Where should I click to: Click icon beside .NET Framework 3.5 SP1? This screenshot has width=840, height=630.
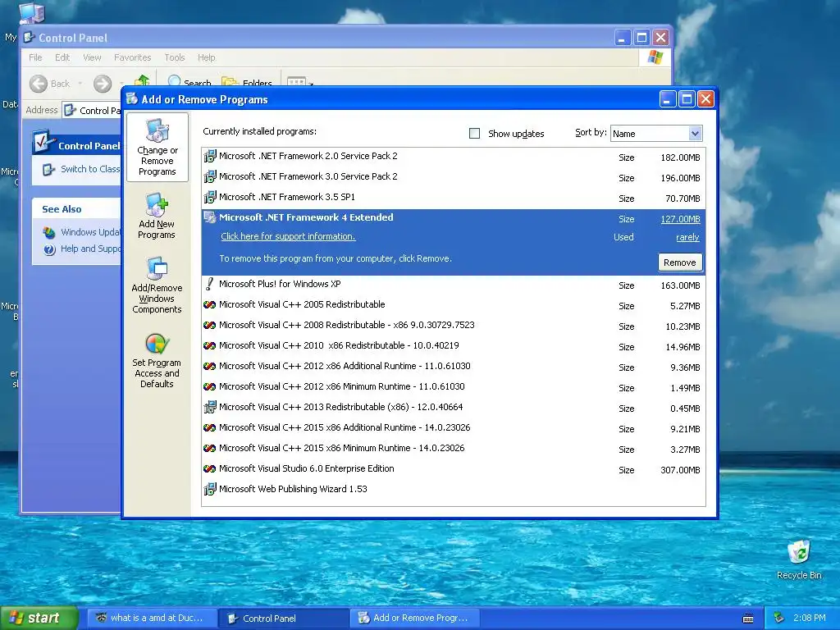tap(209, 197)
